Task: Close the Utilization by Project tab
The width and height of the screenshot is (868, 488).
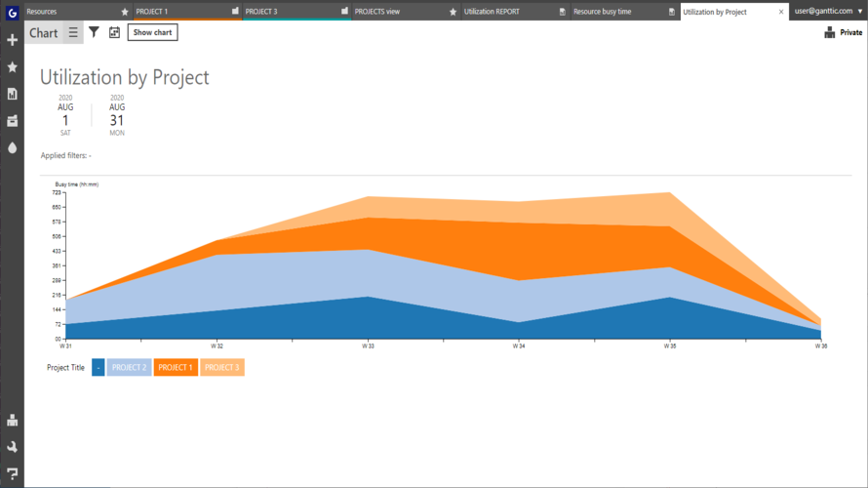Action: 781,12
